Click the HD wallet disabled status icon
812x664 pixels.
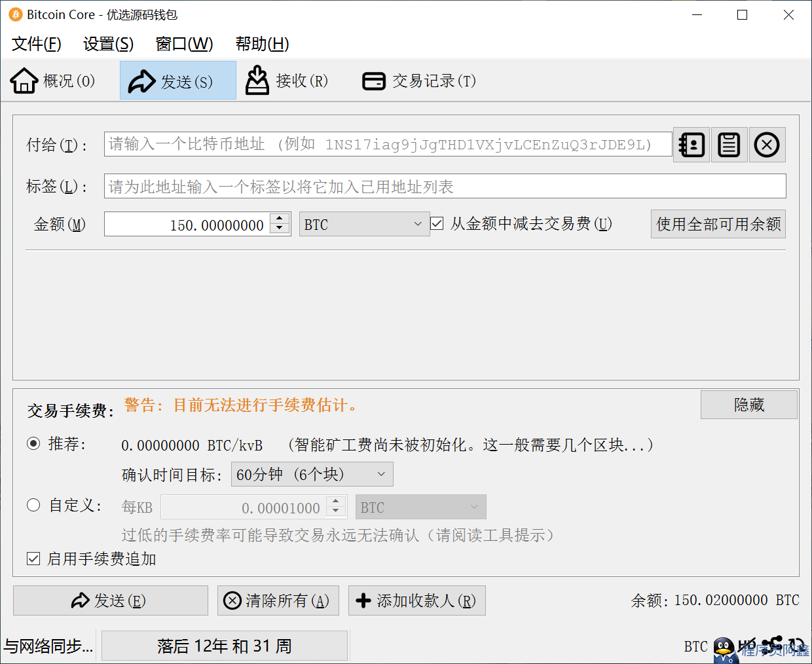point(747,646)
